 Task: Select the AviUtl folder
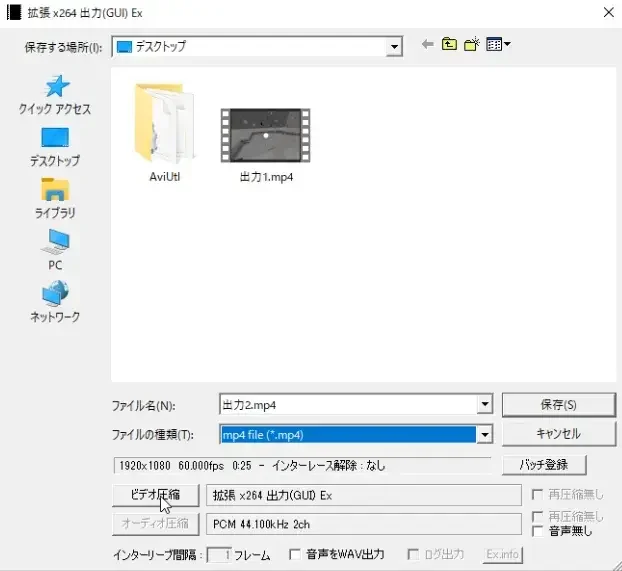click(165, 133)
